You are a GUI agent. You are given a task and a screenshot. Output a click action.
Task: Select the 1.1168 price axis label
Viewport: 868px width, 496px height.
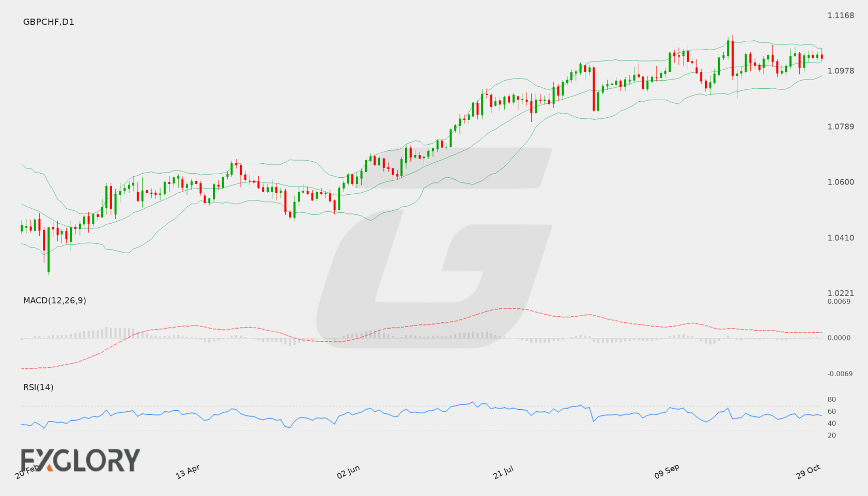(841, 16)
